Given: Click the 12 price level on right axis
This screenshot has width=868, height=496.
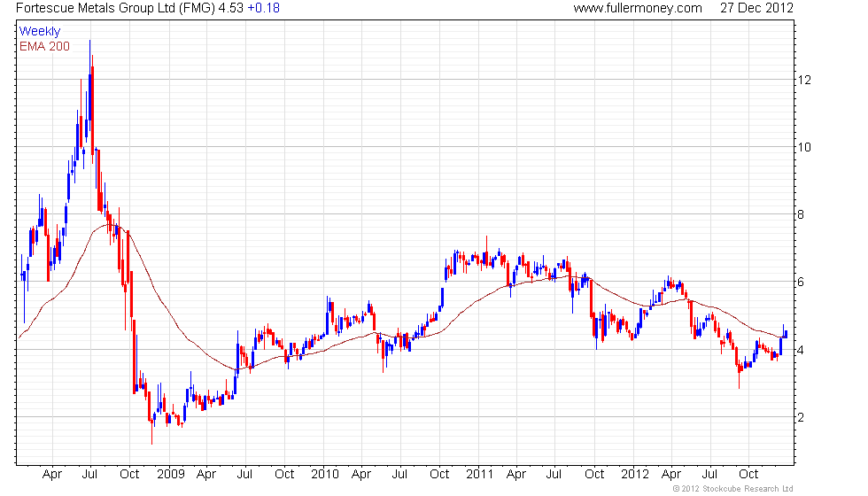Looking at the screenshot, I should coord(806,80).
